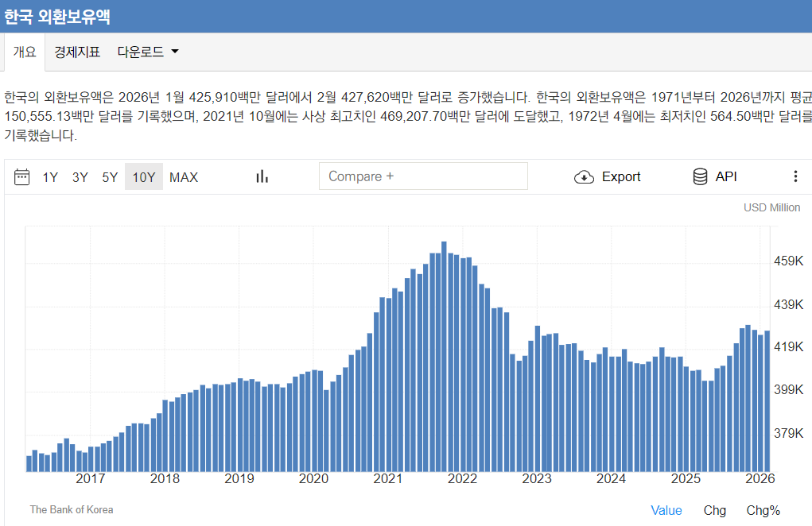Open the 개요 tab
Viewport: 812px width, 526px height.
[25, 52]
